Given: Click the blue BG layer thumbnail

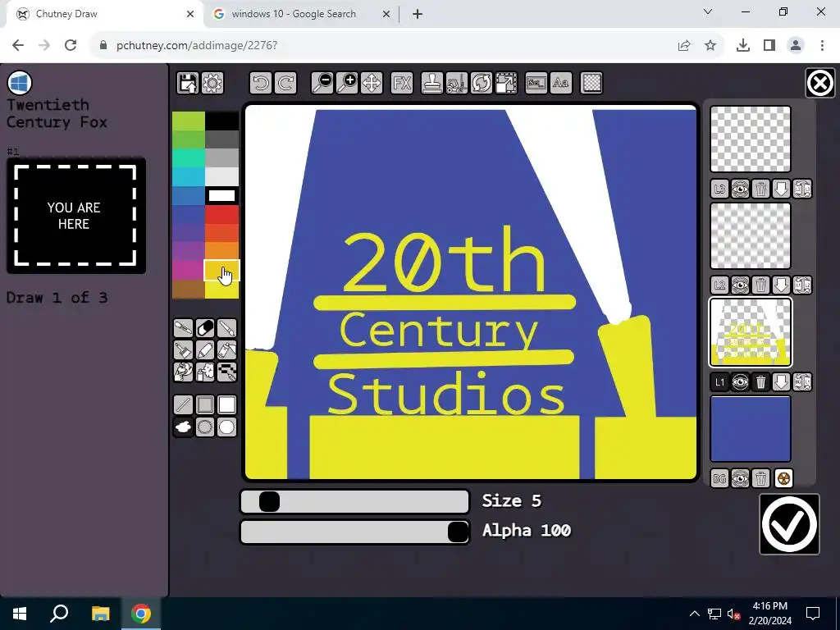Looking at the screenshot, I should coord(750,428).
